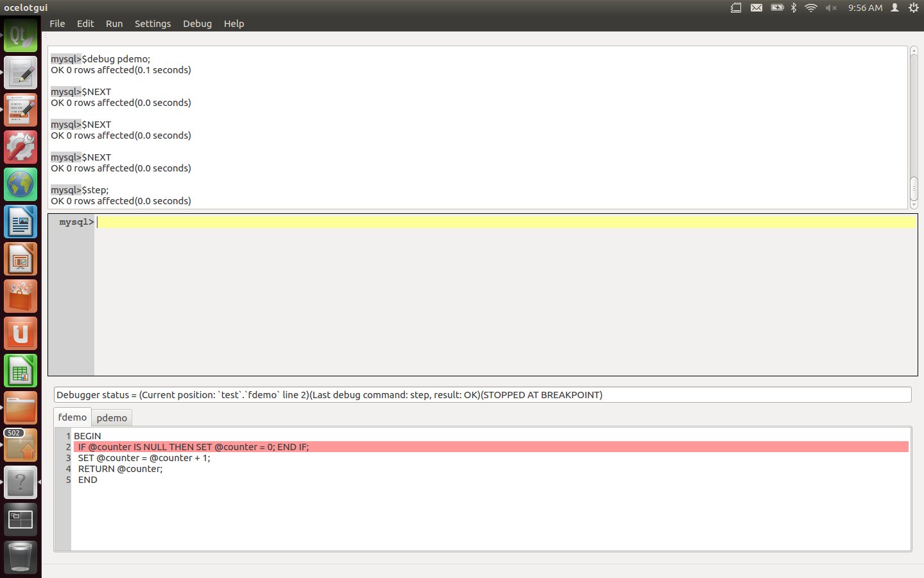The width and height of the screenshot is (924, 578).
Task: Open the Bluetooth indicator
Action: click(794, 8)
